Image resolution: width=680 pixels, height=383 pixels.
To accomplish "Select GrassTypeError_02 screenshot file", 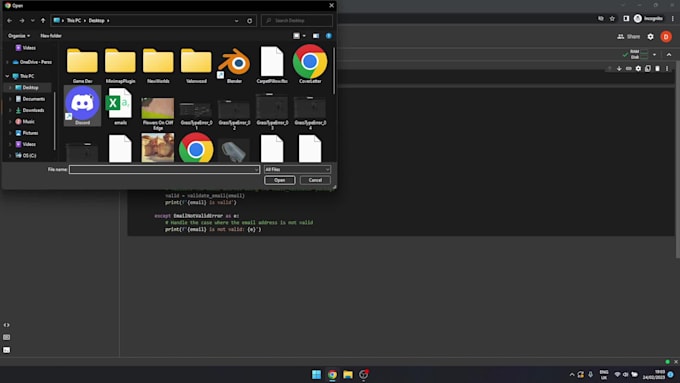I will (234, 115).
